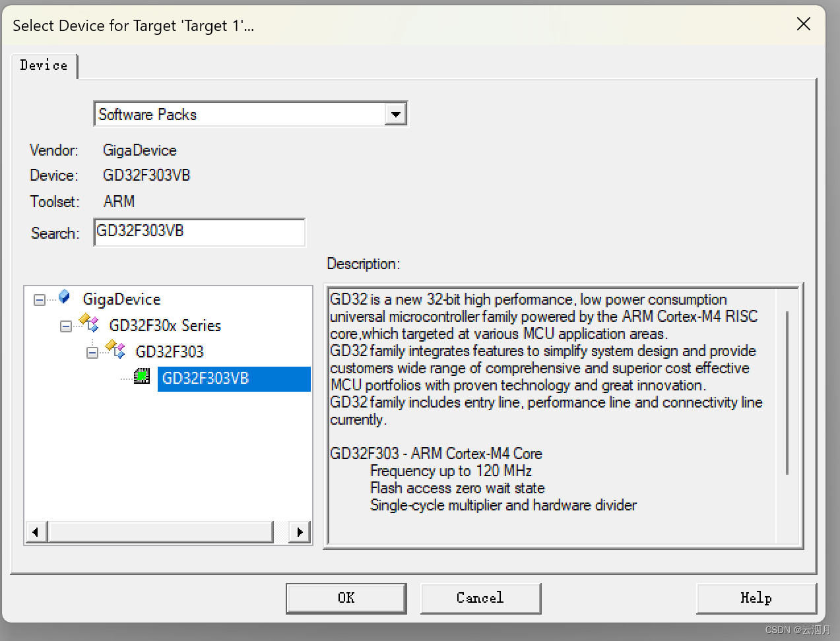Viewport: 840px width, 641px height.
Task: Click the Cancel button
Action: click(480, 598)
